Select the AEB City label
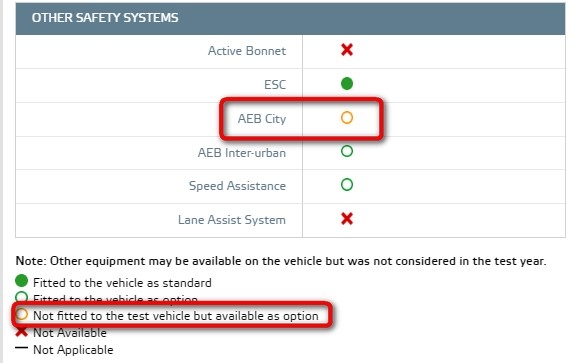Screen dimensions: 578x363 (262, 119)
